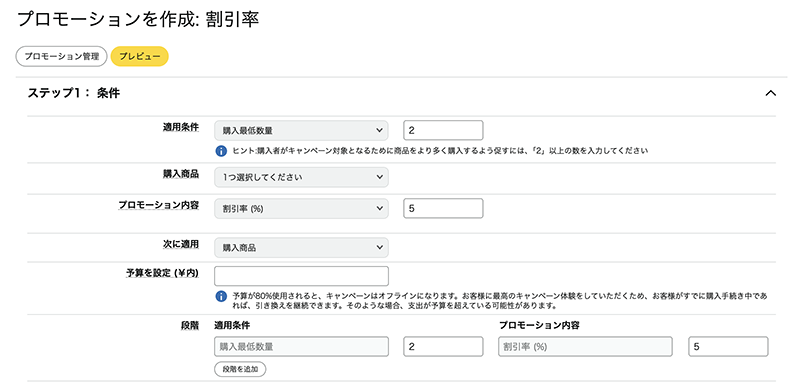
Task: Click the tier quantity input showing 2
Action: point(443,346)
